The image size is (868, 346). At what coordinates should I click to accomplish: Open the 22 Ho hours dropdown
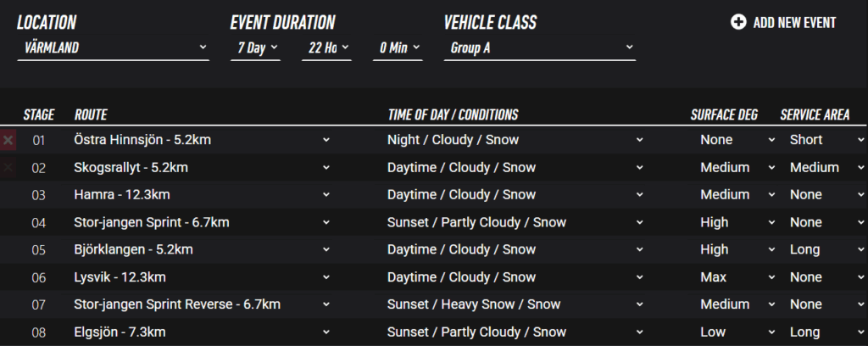point(326,47)
